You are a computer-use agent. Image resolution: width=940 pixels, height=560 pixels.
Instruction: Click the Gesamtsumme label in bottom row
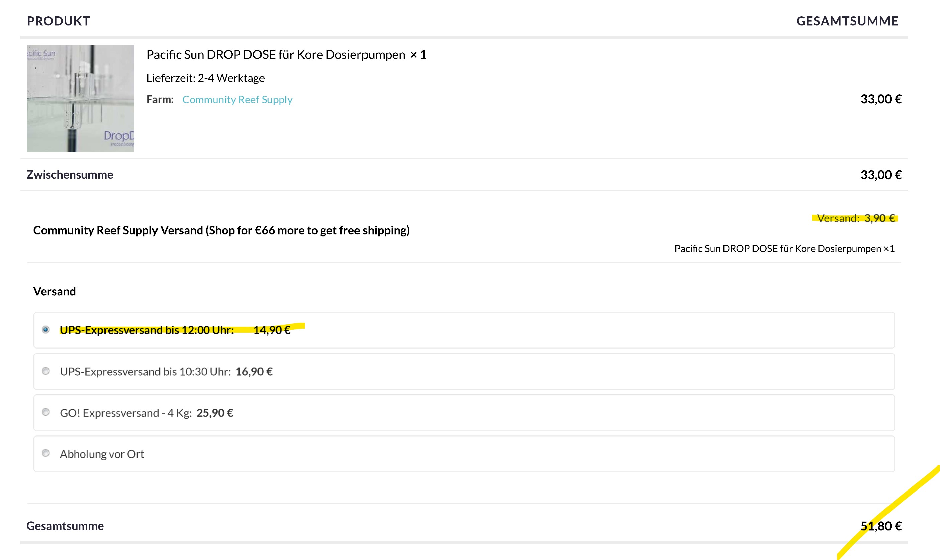[65, 526]
